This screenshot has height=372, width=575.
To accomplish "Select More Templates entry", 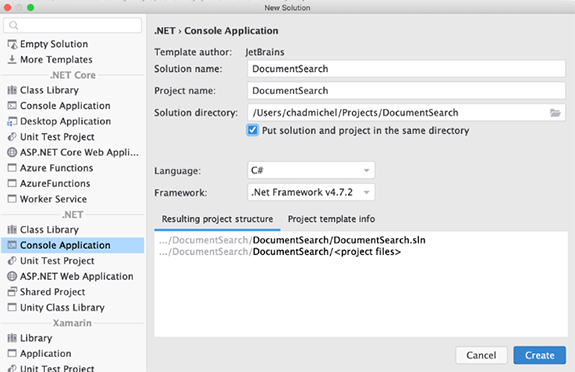I will click(56, 59).
